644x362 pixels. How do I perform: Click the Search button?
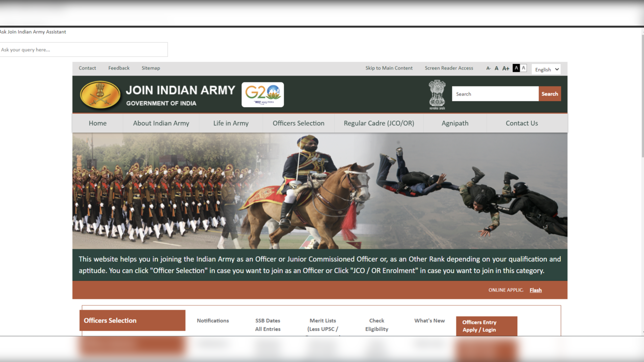[x=549, y=94]
